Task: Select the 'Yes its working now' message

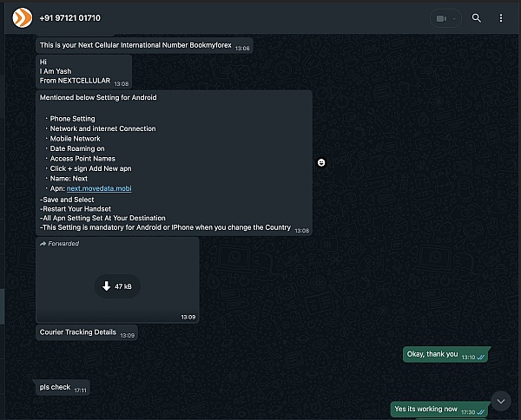Action: tap(439, 410)
